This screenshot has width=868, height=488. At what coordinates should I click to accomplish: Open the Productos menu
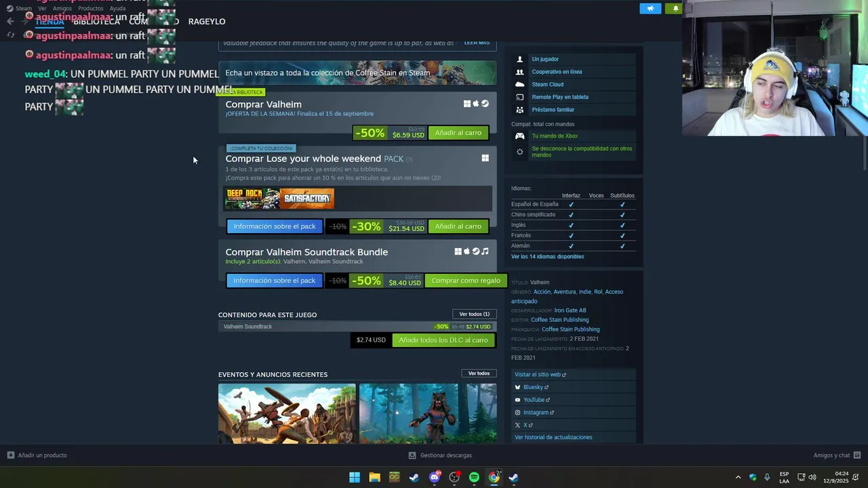tap(90, 9)
